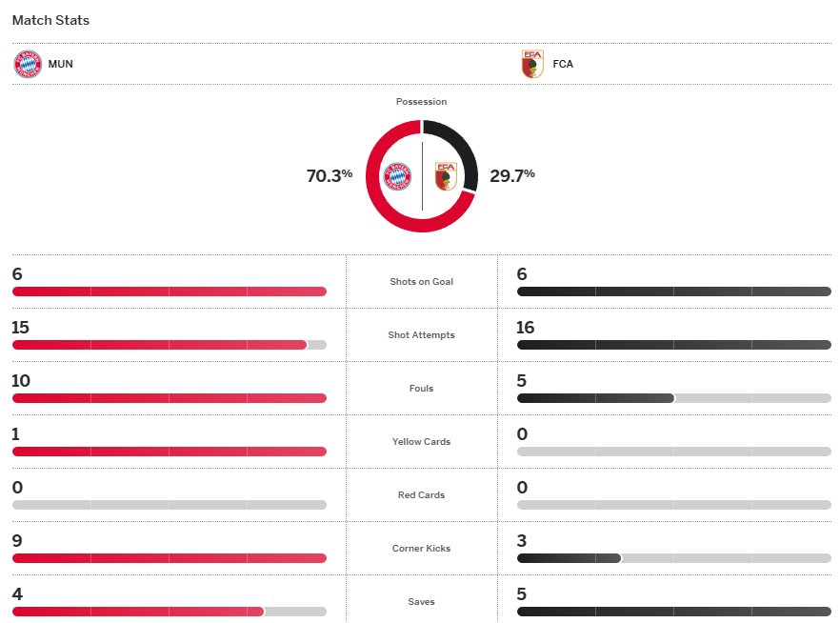Image resolution: width=840 pixels, height=623 pixels.
Task: Click the FC Augsburg logo in header
Action: pos(532,64)
